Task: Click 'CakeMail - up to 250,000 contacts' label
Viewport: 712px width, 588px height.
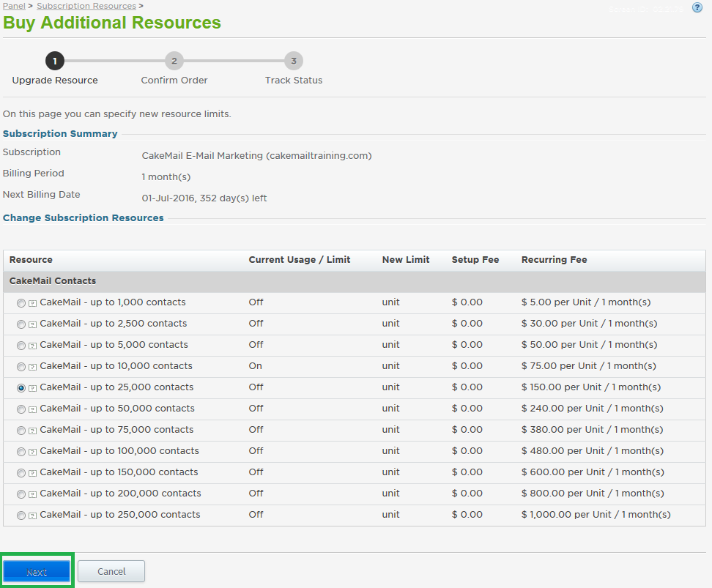Action: point(120,515)
